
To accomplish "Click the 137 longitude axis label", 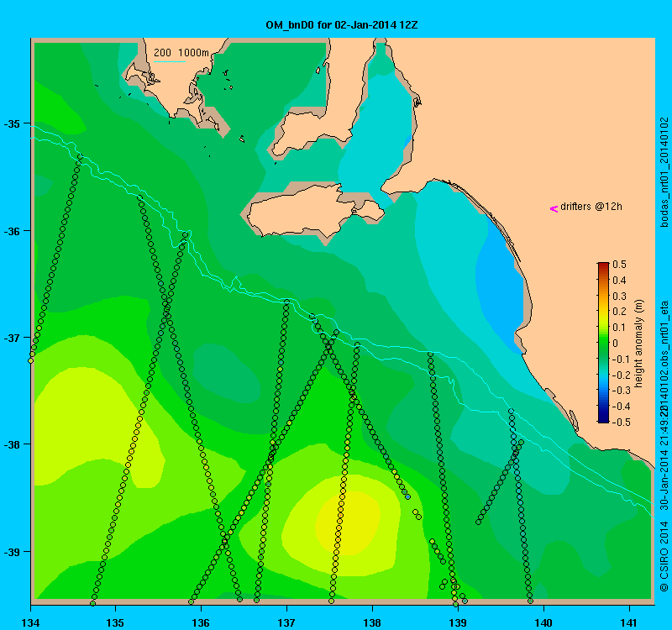I will [286, 622].
